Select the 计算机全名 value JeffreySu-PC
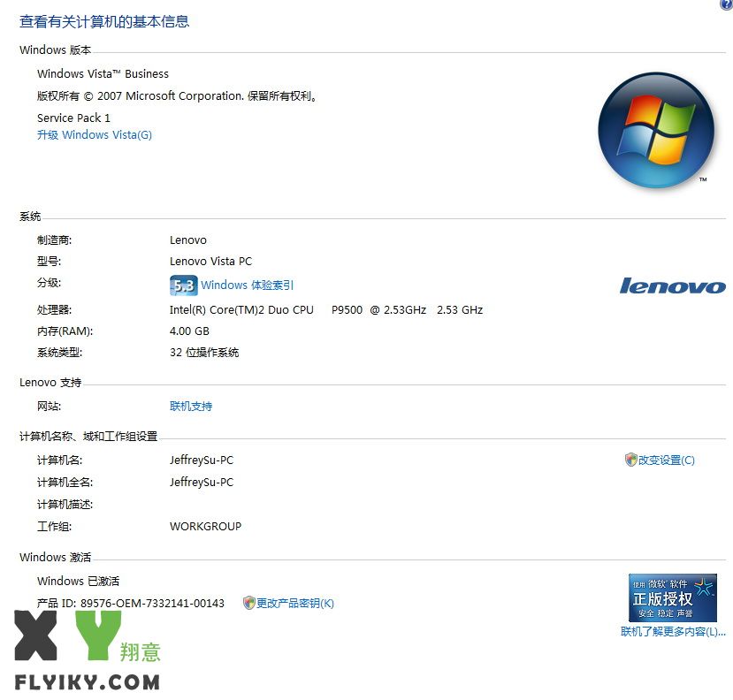733x700 pixels. pos(202,483)
